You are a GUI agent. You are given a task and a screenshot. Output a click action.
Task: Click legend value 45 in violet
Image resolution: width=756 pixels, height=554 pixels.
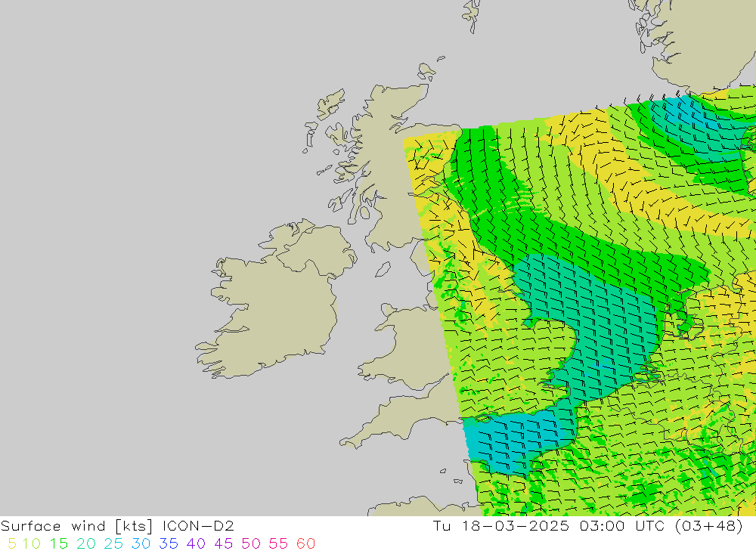coord(224,544)
